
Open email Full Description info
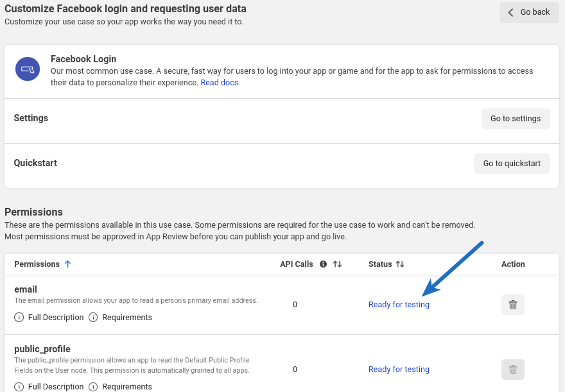pos(49,317)
